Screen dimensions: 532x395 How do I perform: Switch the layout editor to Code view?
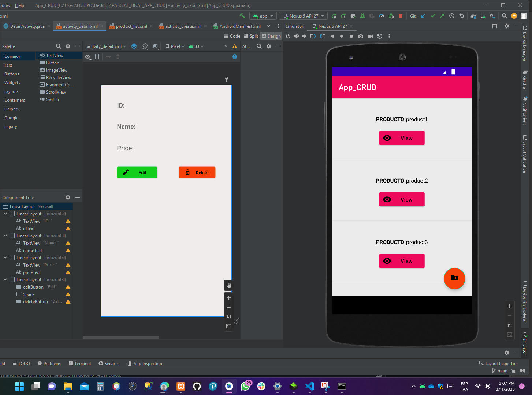[x=232, y=36]
